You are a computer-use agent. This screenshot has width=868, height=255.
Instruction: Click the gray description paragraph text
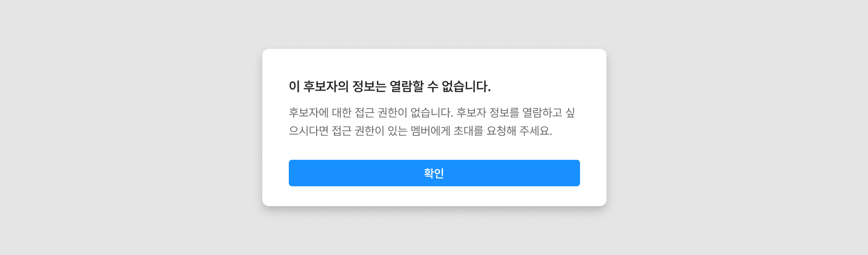pyautogui.click(x=432, y=122)
